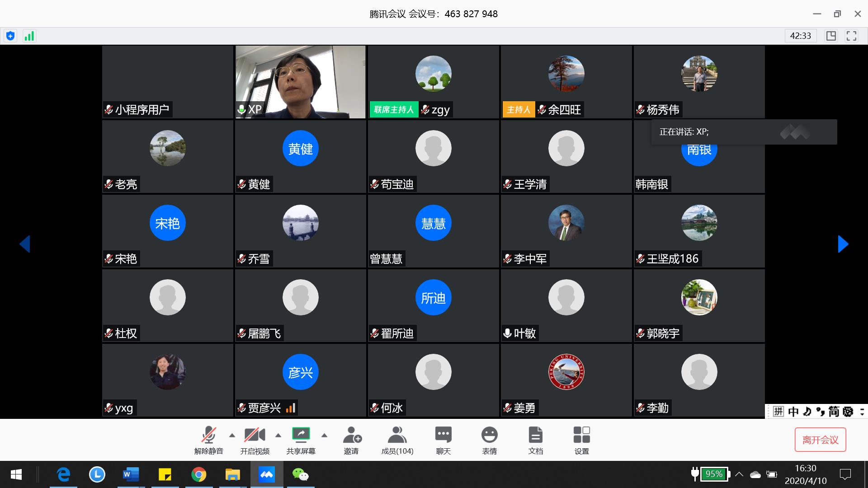This screenshot has height=488, width=868.
Task: Open the invite participants icon
Action: point(352,435)
